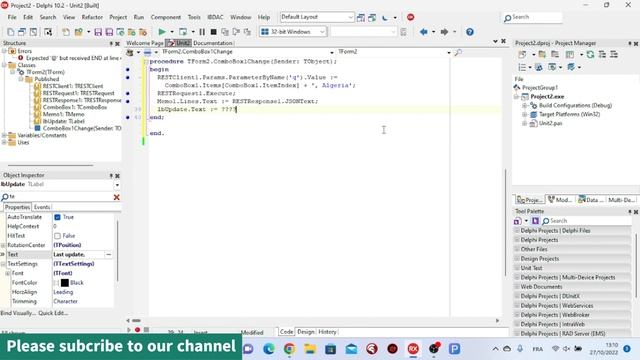
Task: Click the macro record red circle in status bar
Action: click(138, 330)
